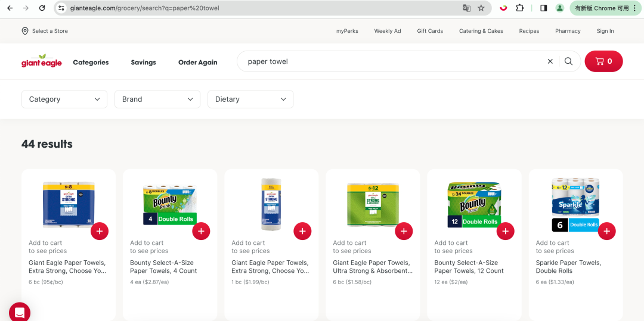Viewport: 644px width, 321px height.
Task: Open the Categories menu
Action: pos(91,63)
